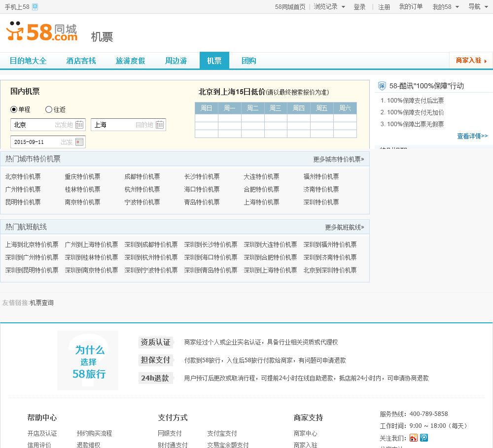This screenshot has height=448, width=493.
Task: Expand the 我的58 dropdown
Action: pos(446,6)
